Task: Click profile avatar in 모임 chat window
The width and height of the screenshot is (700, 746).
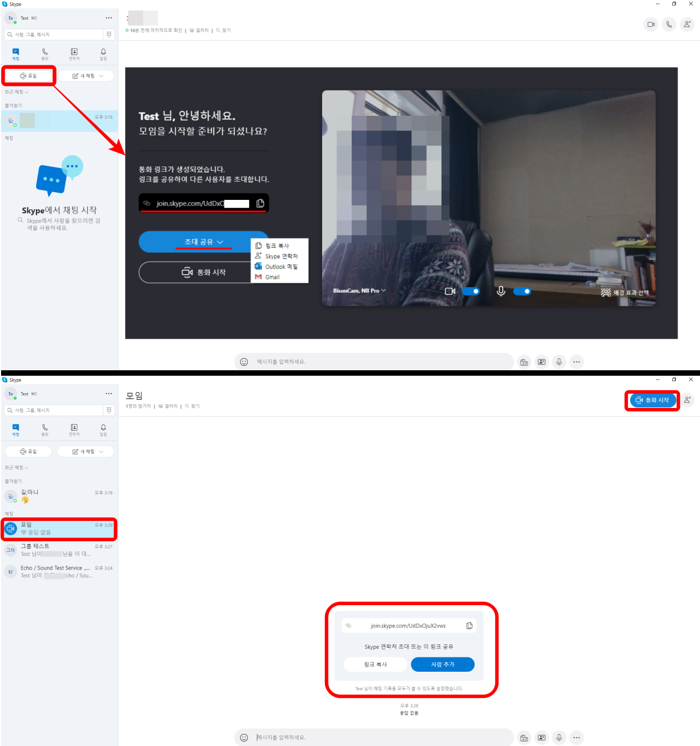Action: pos(10,394)
